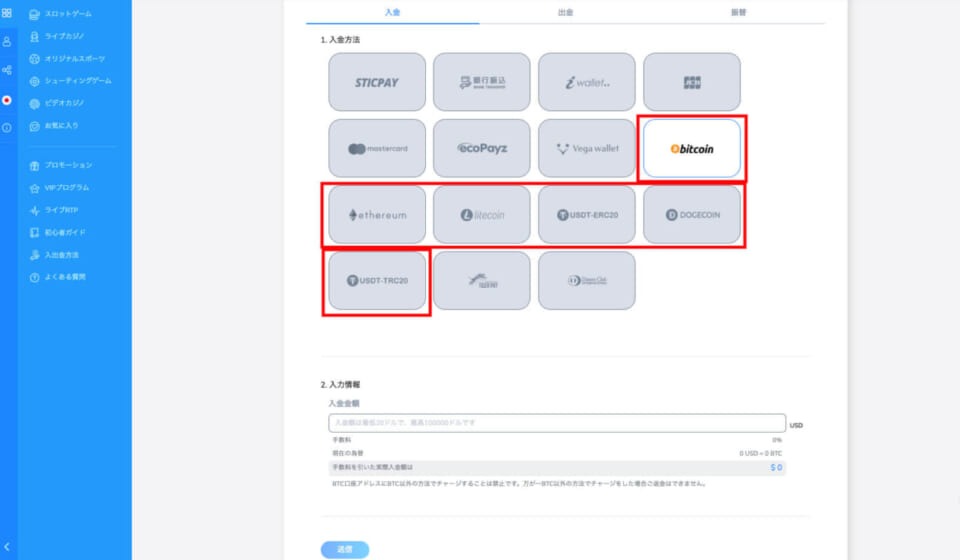Select Vega wallet payment method

(587, 148)
